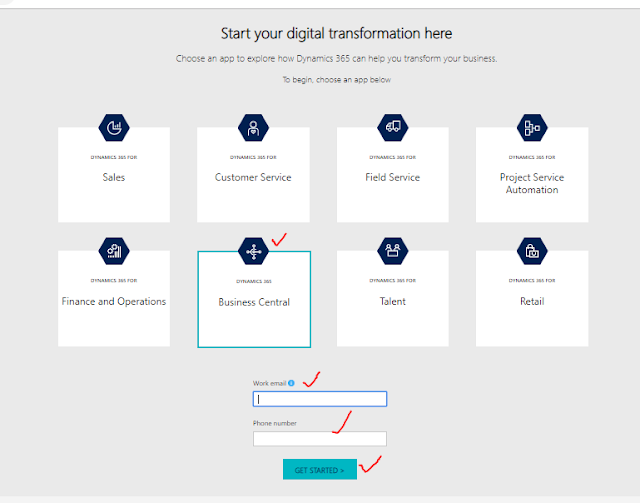Click the Talent people hexagon icon
This screenshot has height=503, width=640.
(393, 251)
